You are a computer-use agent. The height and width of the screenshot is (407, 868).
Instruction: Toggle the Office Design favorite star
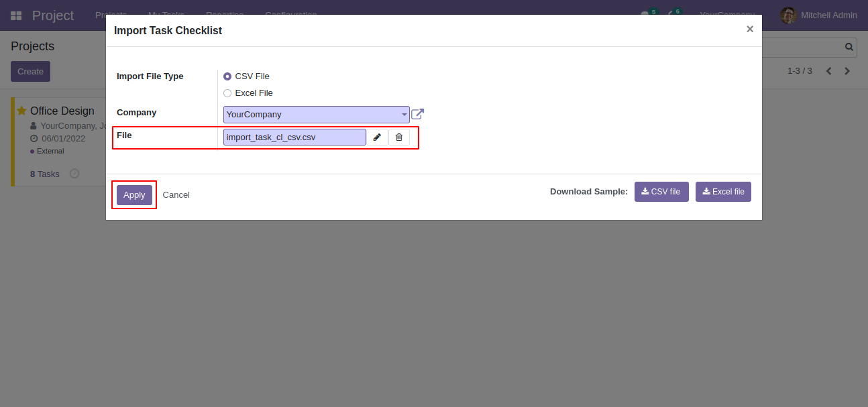click(x=21, y=111)
